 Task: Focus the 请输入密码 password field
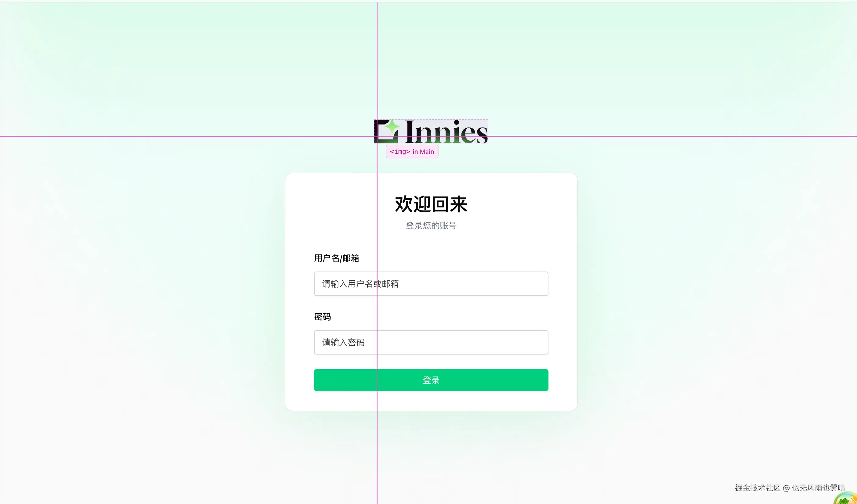[431, 342]
